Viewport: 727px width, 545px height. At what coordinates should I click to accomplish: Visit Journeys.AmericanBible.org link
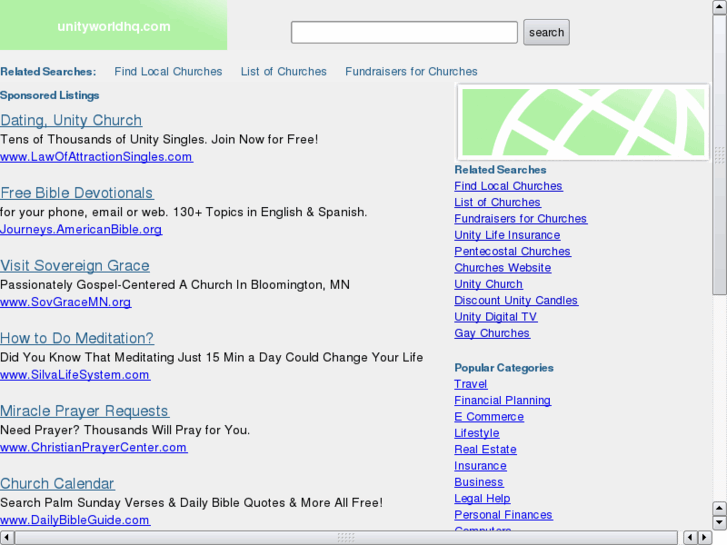click(81, 230)
